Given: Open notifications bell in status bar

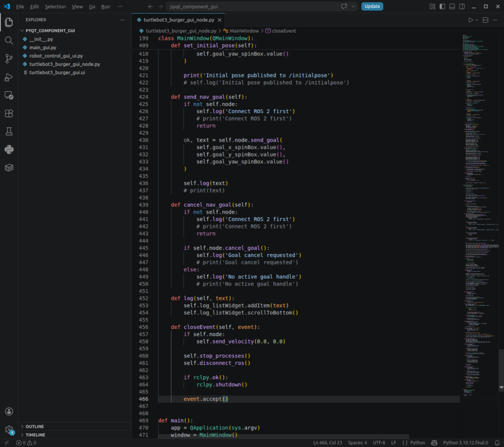Looking at the screenshot, I should pos(497,443).
